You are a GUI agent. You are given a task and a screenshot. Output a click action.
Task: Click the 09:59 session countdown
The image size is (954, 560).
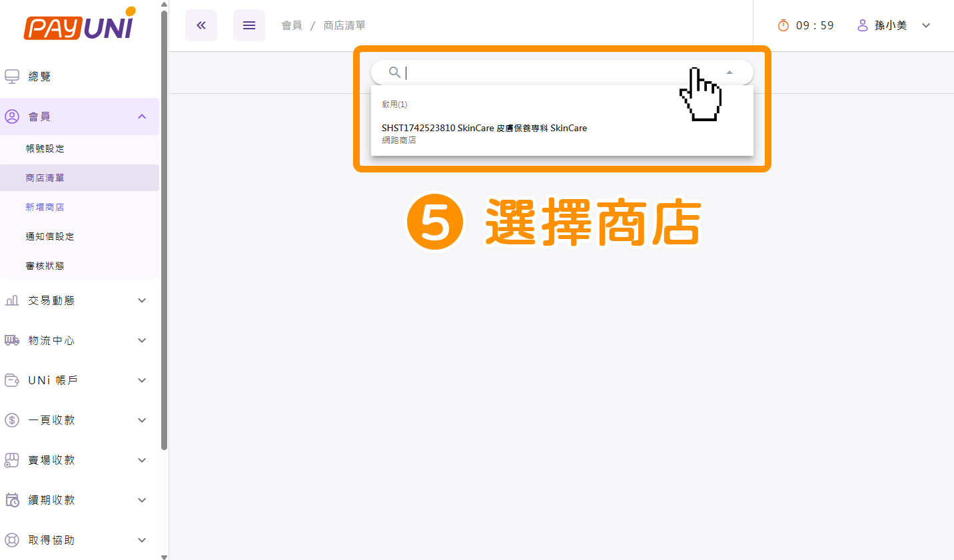click(x=815, y=25)
